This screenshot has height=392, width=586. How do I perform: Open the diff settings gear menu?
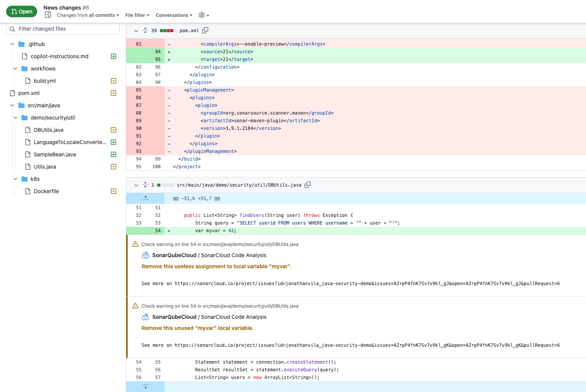204,15
